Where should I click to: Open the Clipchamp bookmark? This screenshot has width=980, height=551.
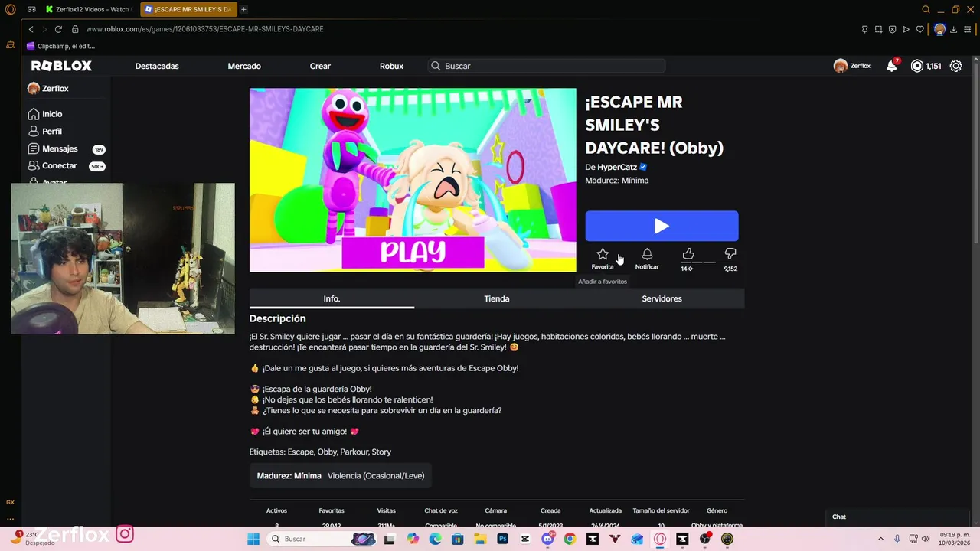pos(60,46)
